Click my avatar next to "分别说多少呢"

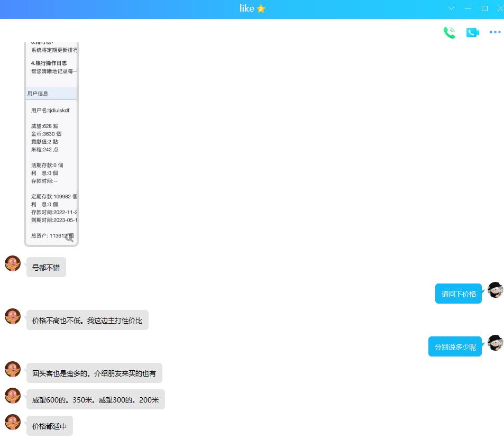[x=495, y=343]
